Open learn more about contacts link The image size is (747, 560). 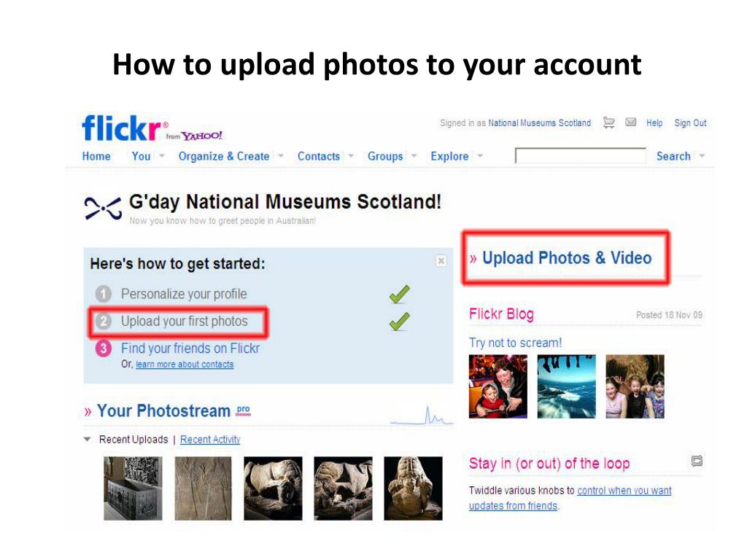[x=185, y=365]
